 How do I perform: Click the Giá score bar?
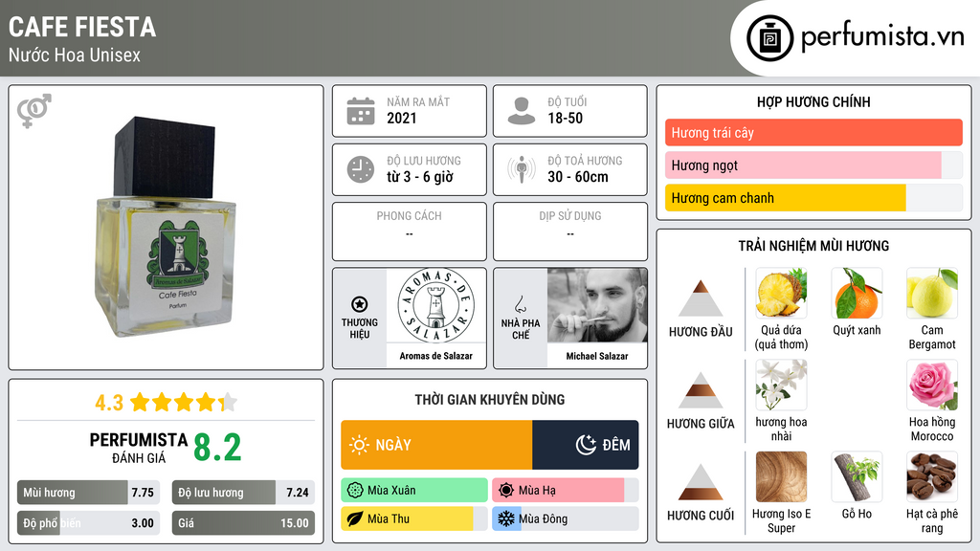pyautogui.click(x=243, y=523)
